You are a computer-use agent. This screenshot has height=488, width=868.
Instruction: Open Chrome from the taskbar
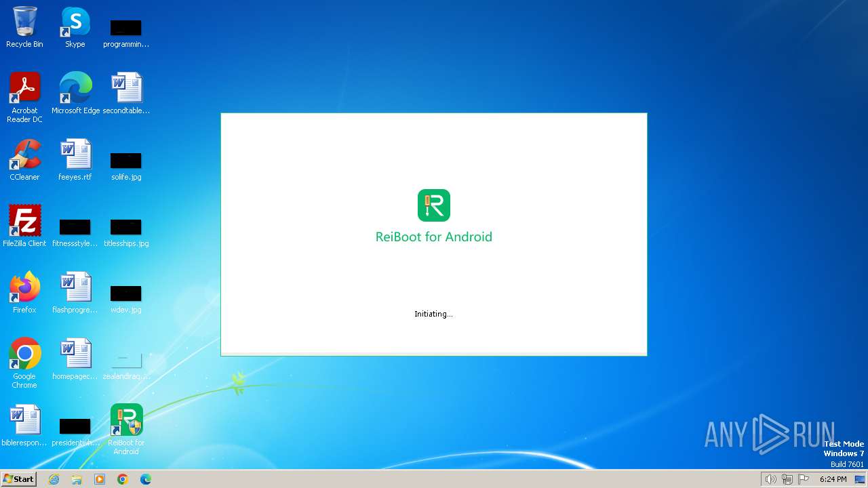123,479
